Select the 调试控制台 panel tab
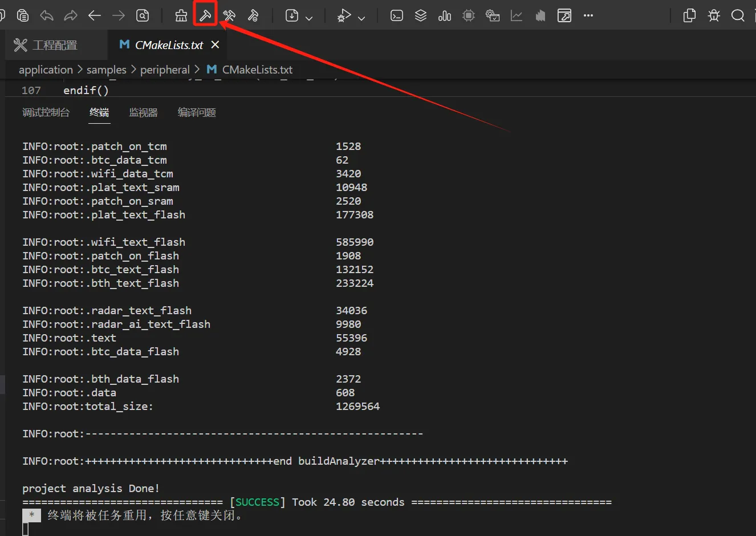Screen dimensions: 756x536 click(46, 112)
